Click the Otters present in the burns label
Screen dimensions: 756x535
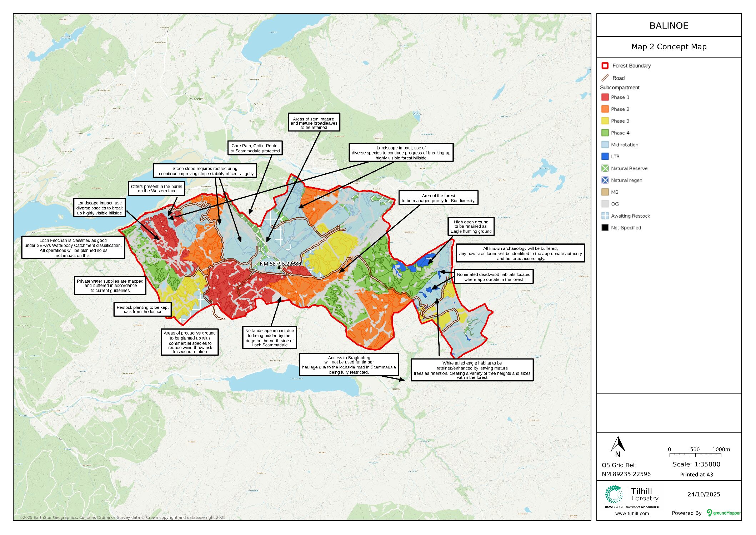pyautogui.click(x=156, y=188)
